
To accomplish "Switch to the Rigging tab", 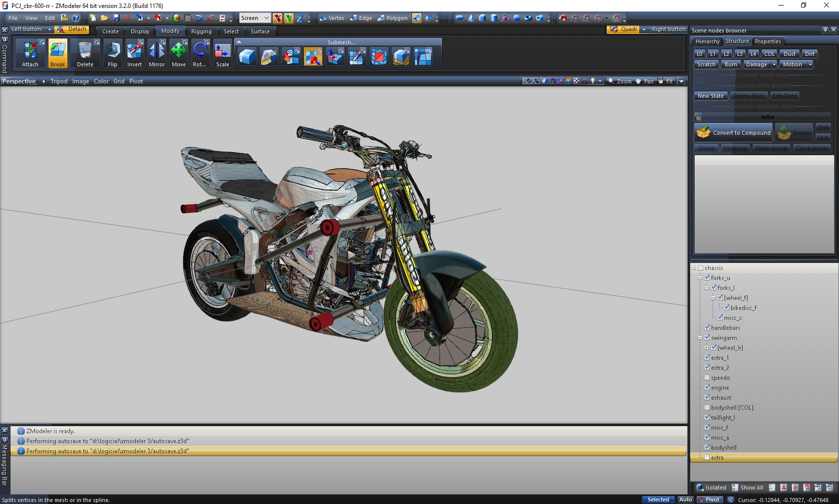I will point(201,31).
